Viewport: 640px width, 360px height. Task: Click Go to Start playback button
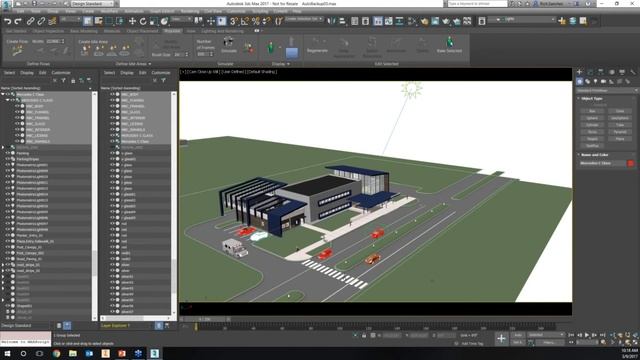click(571, 335)
